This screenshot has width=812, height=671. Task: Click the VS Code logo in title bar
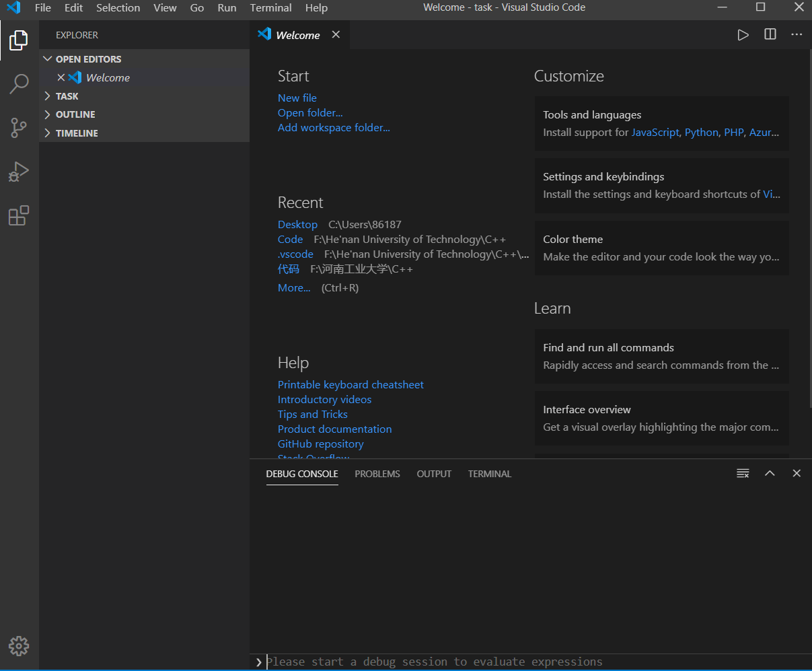(13, 8)
